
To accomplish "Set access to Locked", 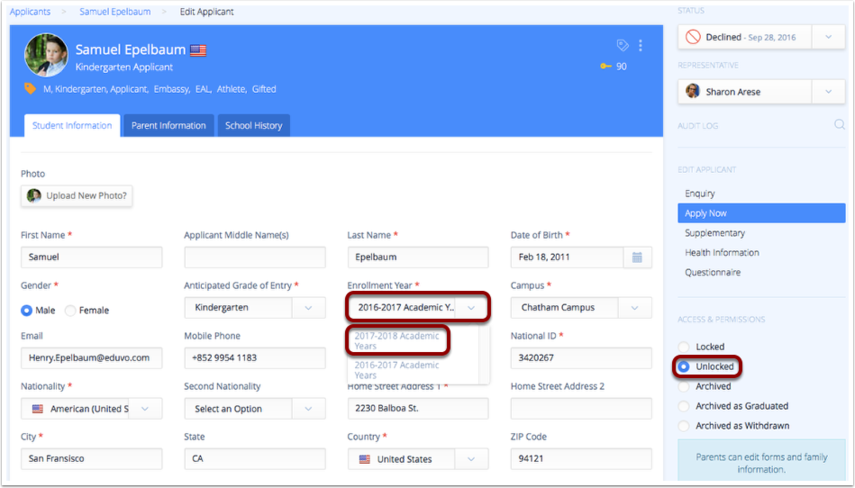I will coord(684,347).
